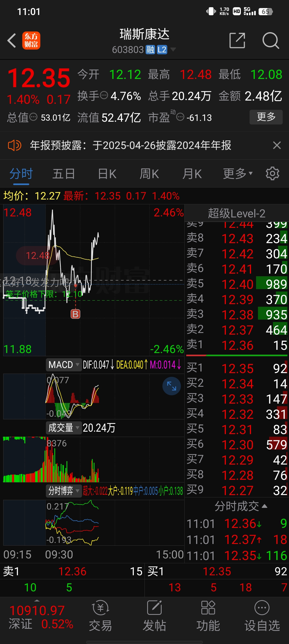Select the 买9 12.27 order row
The width and height of the screenshot is (289, 644).
pos(237,490)
